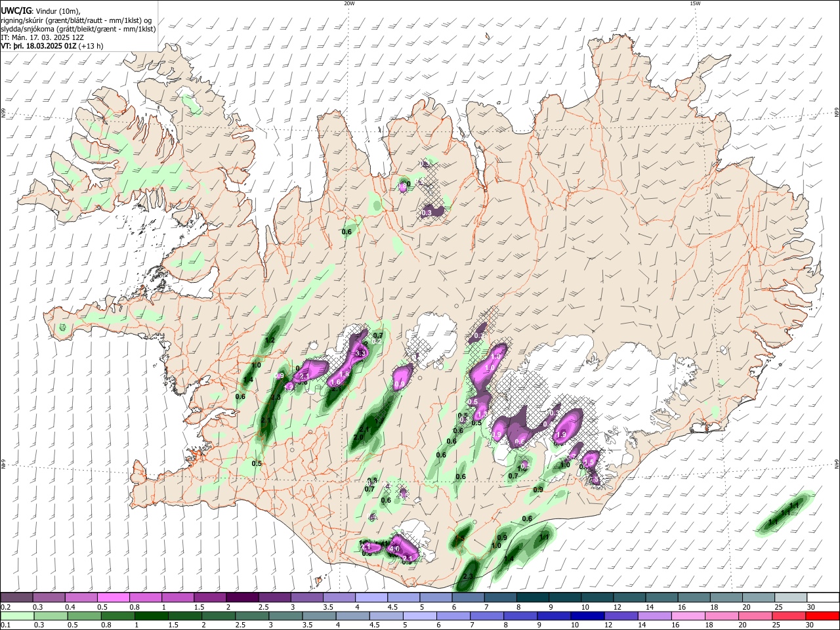Select the upper legend swatch labeled 20

(x=759, y=598)
